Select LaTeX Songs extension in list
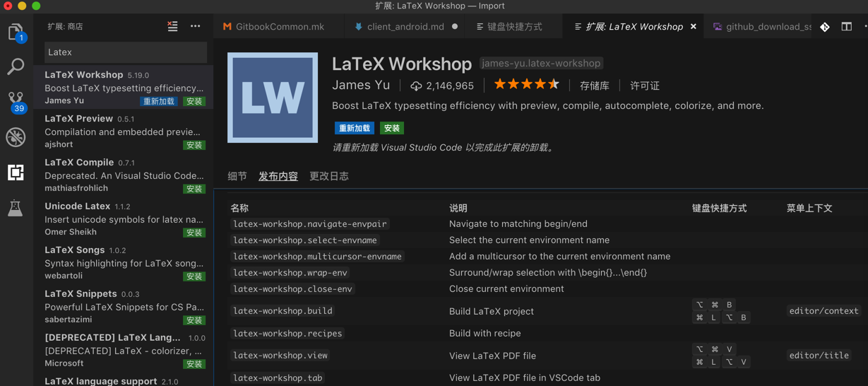The image size is (868, 386). coord(124,262)
